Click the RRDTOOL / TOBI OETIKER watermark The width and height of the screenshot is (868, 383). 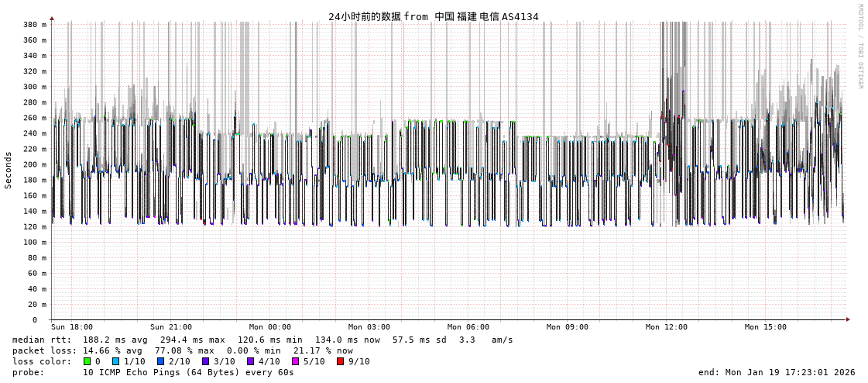tap(860, 47)
